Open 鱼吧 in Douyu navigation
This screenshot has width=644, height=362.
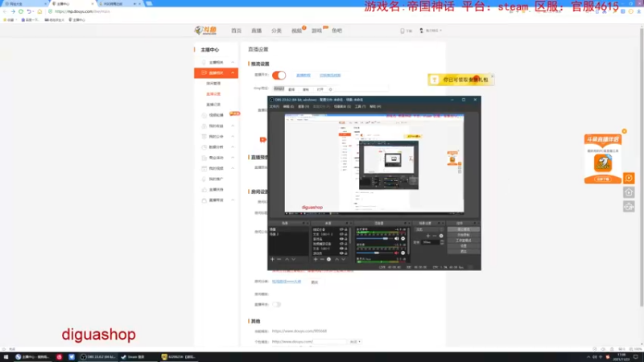[x=336, y=31]
